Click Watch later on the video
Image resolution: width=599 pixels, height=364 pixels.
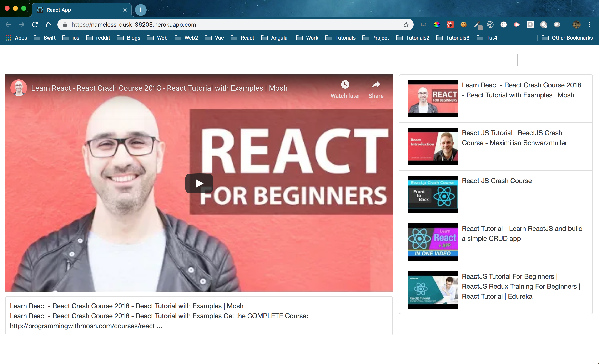tap(345, 89)
